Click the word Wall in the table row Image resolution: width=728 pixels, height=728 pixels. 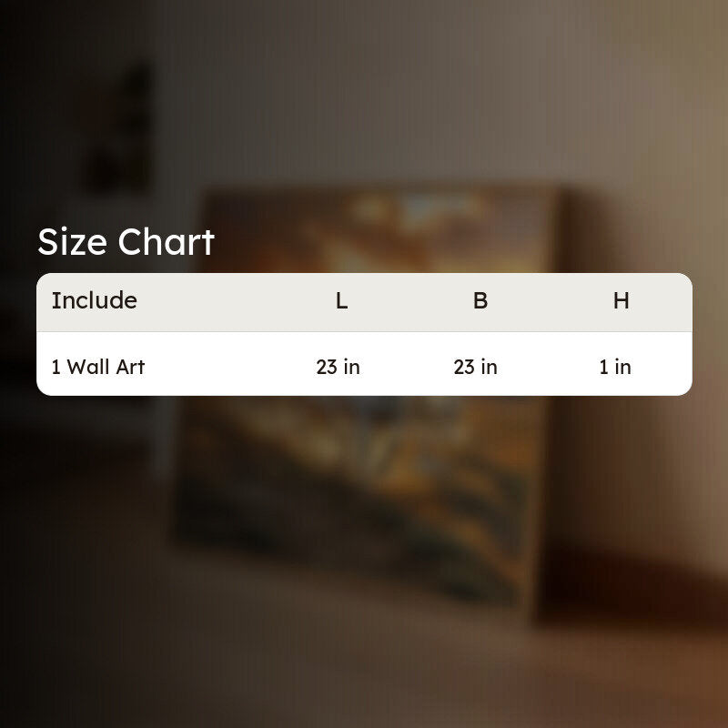[x=88, y=367]
